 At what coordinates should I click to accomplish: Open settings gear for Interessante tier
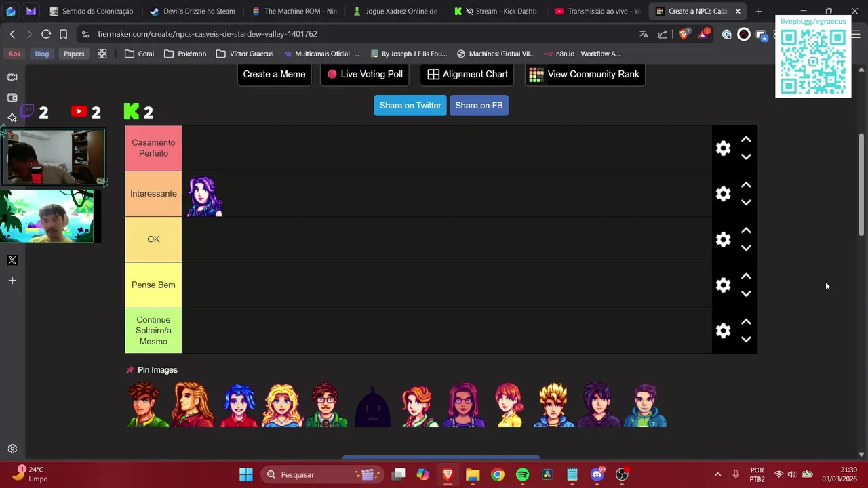click(723, 194)
